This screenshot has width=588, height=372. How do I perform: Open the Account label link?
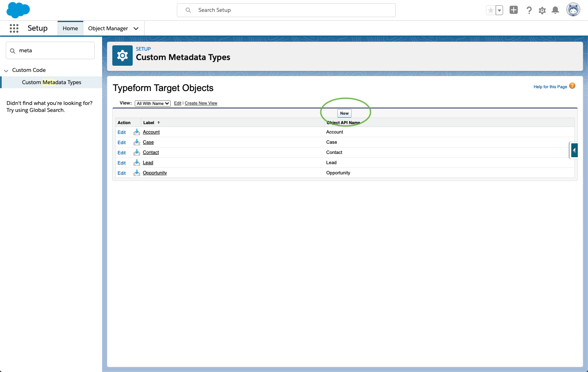(x=151, y=132)
